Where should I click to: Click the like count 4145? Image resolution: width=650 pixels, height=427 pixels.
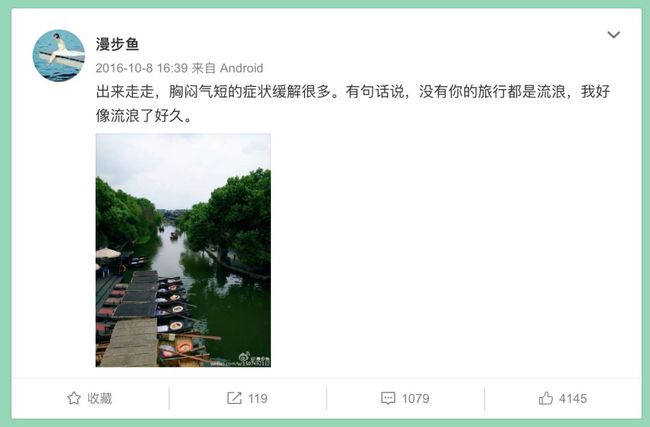point(573,398)
